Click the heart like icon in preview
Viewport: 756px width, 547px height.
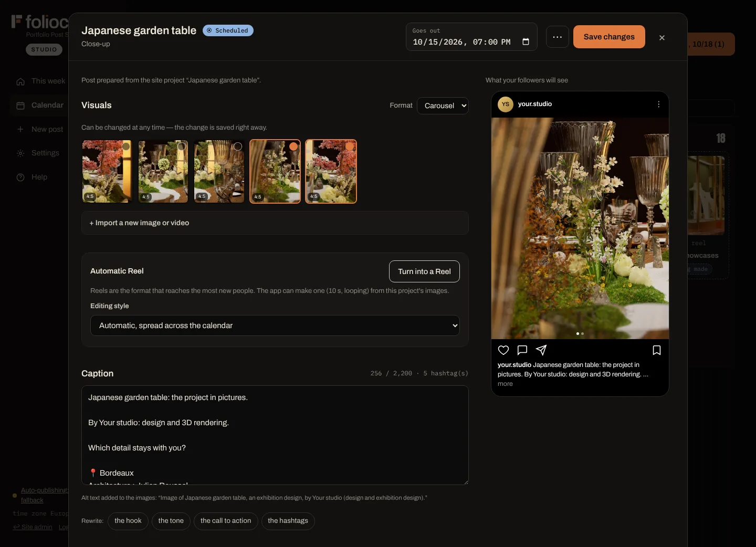click(503, 350)
